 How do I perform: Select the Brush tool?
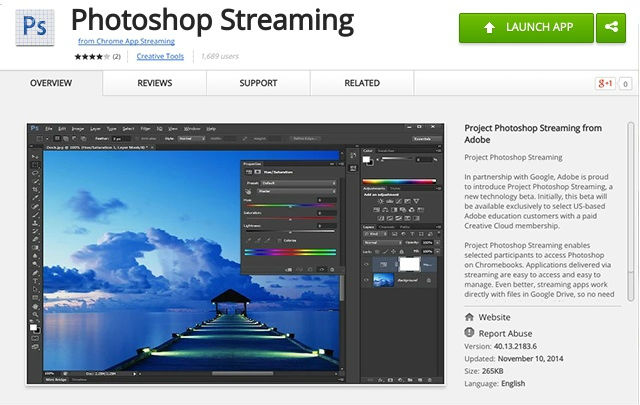pyautogui.click(x=36, y=214)
